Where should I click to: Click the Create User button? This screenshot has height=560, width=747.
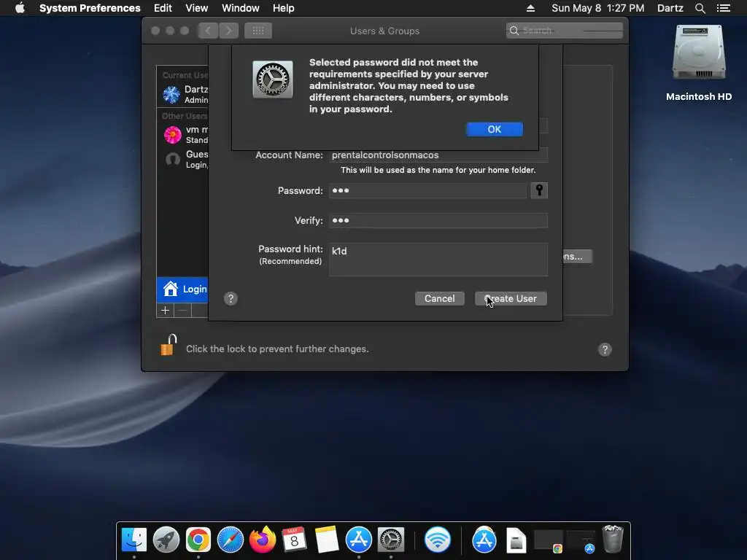click(511, 298)
